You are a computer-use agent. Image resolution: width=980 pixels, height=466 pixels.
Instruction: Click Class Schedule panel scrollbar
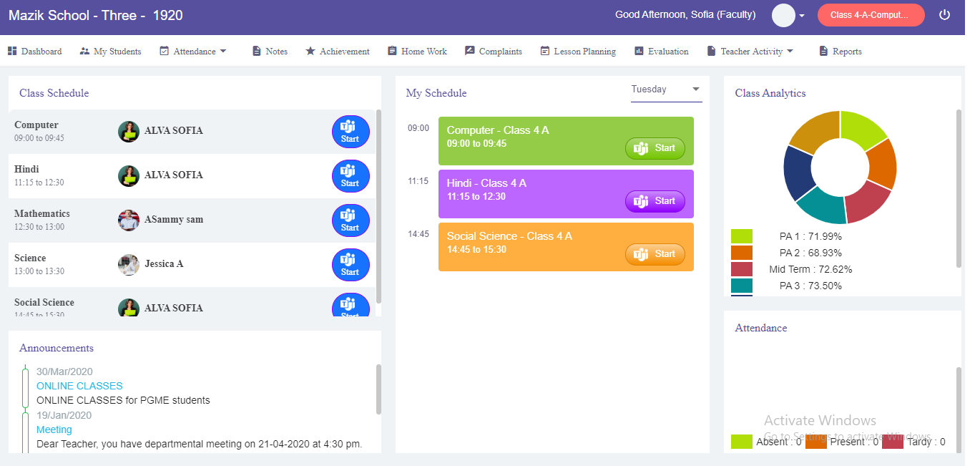(x=378, y=206)
